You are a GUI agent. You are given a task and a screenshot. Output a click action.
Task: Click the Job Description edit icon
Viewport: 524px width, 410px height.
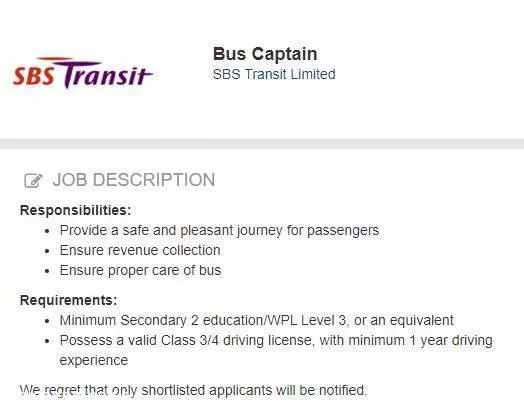[33, 180]
